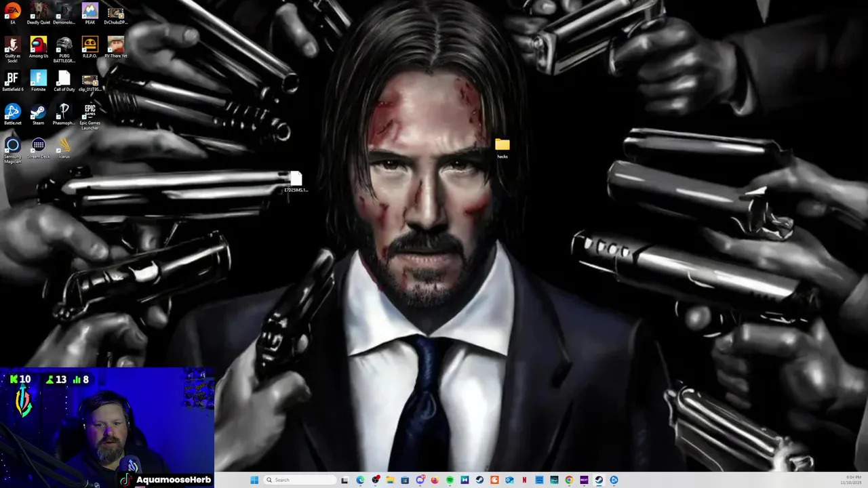Select the Steam desktop shortcut
The width and height of the screenshot is (868, 488).
(x=39, y=115)
